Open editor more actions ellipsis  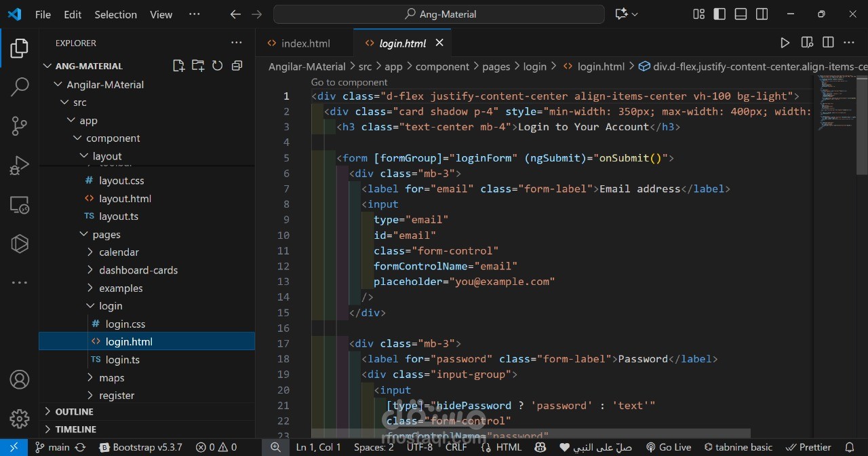[x=849, y=43]
